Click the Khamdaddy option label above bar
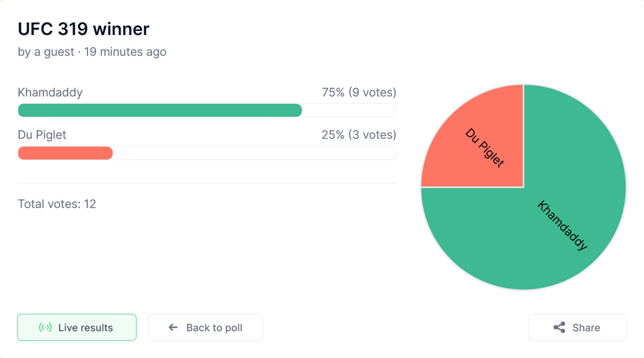The image size is (644, 358). coord(50,92)
